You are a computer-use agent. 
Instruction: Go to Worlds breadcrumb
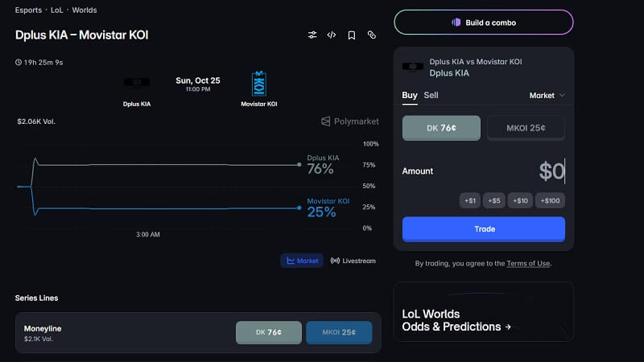click(x=85, y=10)
